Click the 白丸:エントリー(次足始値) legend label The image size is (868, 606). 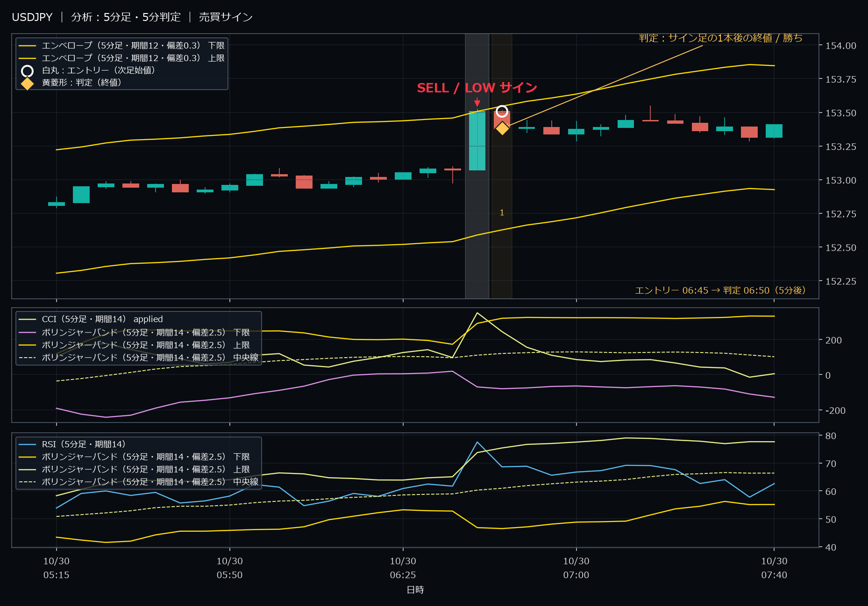click(99, 70)
